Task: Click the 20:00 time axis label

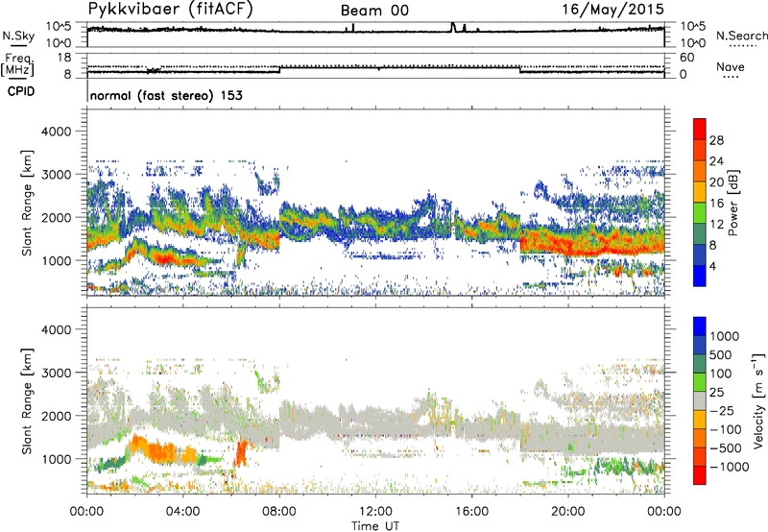Action: click(x=567, y=512)
